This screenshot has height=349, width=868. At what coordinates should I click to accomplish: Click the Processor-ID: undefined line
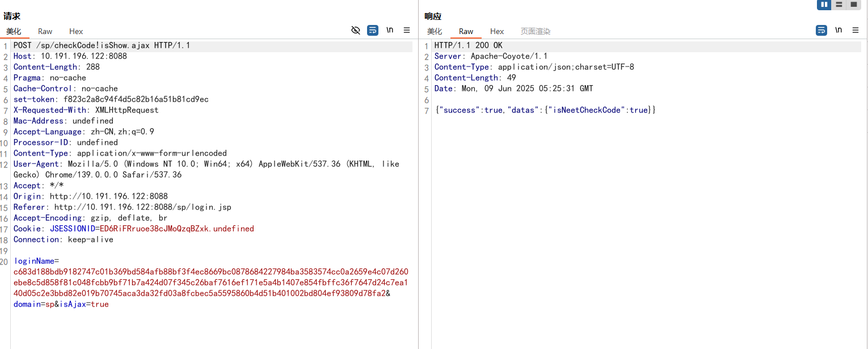[66, 142]
